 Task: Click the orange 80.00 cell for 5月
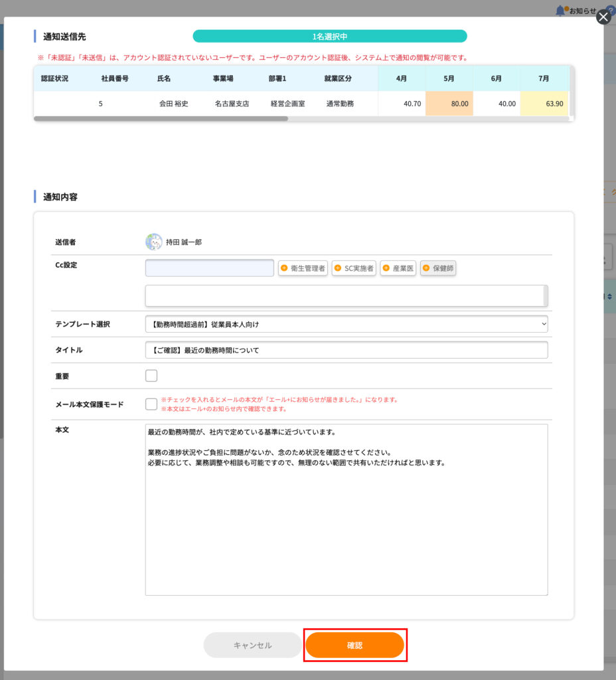(x=449, y=104)
